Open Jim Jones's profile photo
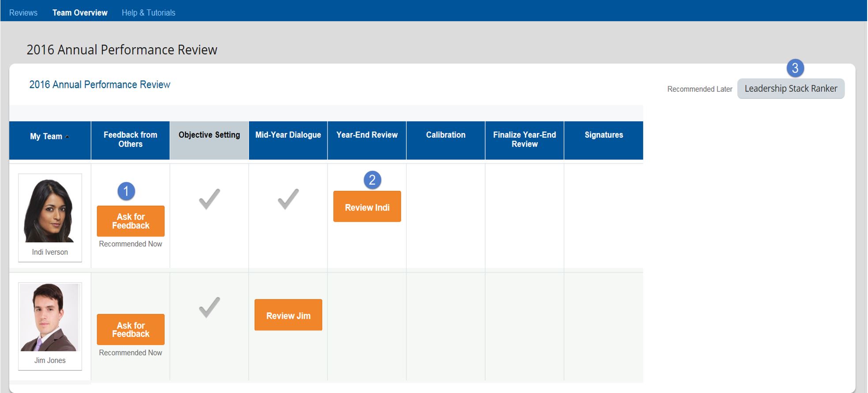Image resolution: width=868 pixels, height=393 pixels. click(x=49, y=317)
